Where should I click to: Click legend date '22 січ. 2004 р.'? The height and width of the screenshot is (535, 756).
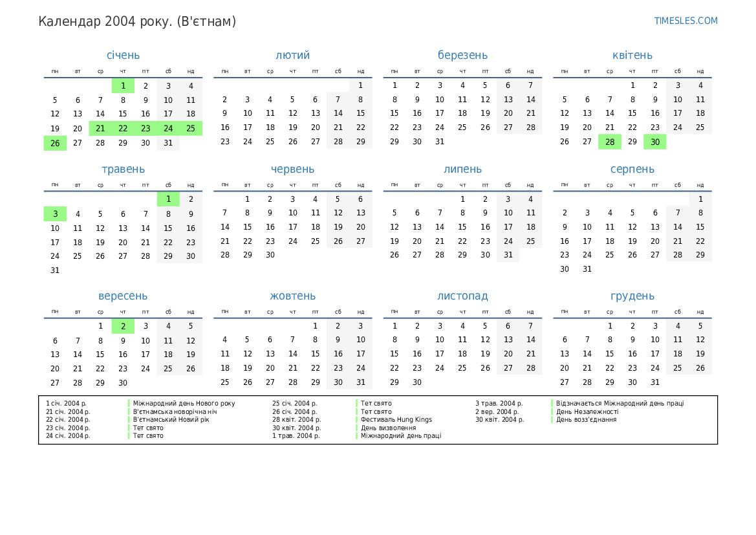click(68, 420)
